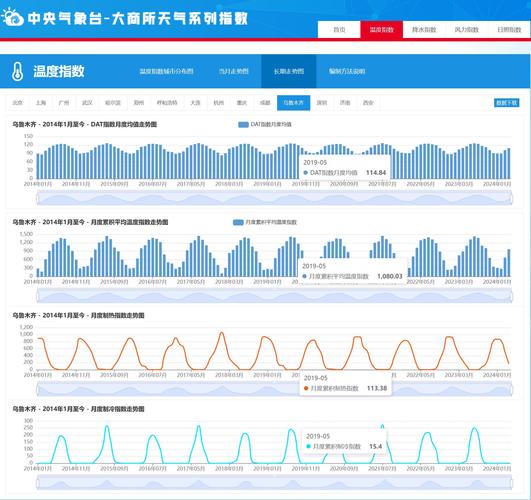Select city 上海
Screen dimensions: 531x500
pyautogui.click(x=41, y=103)
